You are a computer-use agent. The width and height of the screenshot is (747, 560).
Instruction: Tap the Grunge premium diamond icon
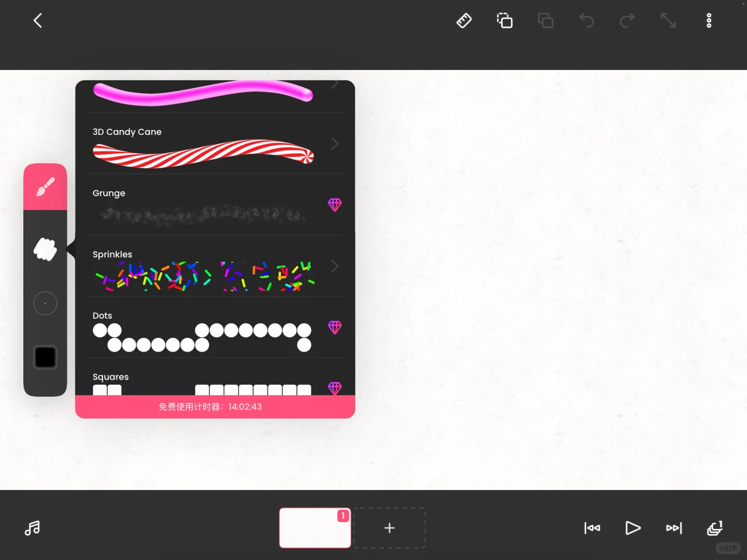pyautogui.click(x=335, y=205)
